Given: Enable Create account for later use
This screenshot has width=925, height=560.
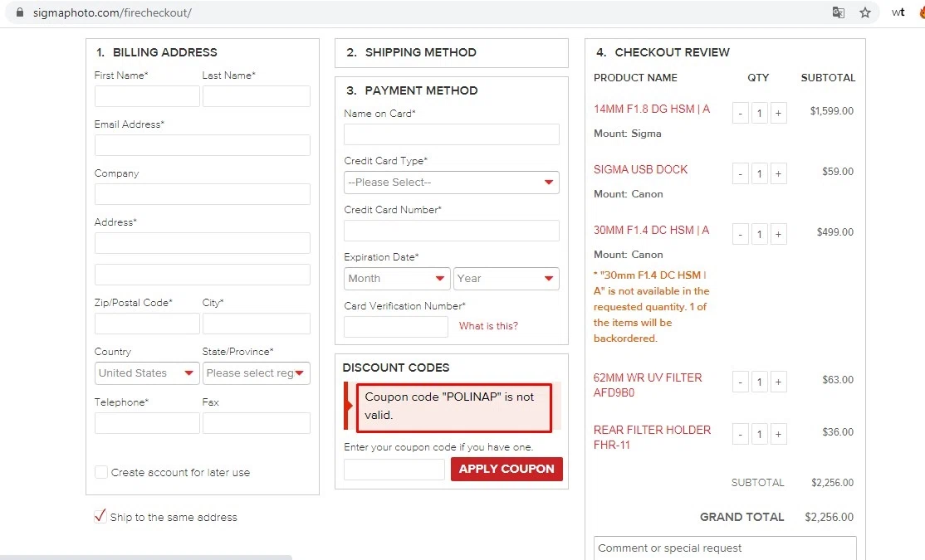Looking at the screenshot, I should pyautogui.click(x=101, y=472).
